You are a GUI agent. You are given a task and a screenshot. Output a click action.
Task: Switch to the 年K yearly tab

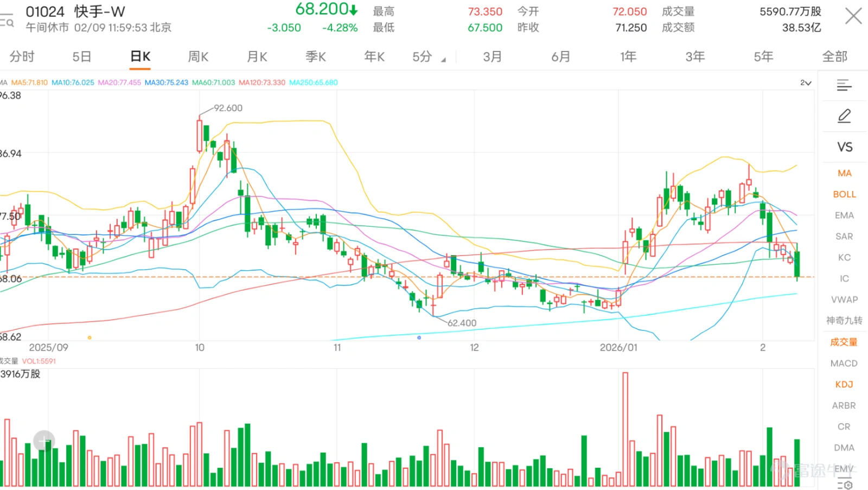tap(374, 56)
